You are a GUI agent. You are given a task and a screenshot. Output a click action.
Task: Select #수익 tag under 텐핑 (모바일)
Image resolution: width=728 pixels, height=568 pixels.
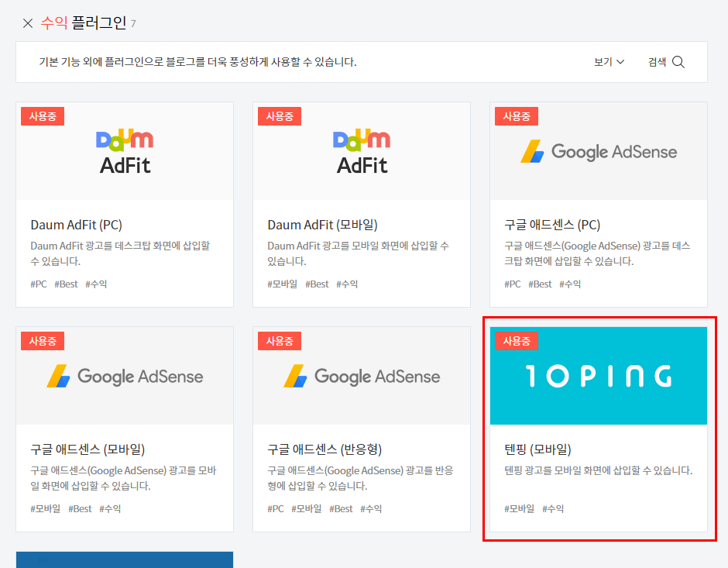tap(553, 509)
